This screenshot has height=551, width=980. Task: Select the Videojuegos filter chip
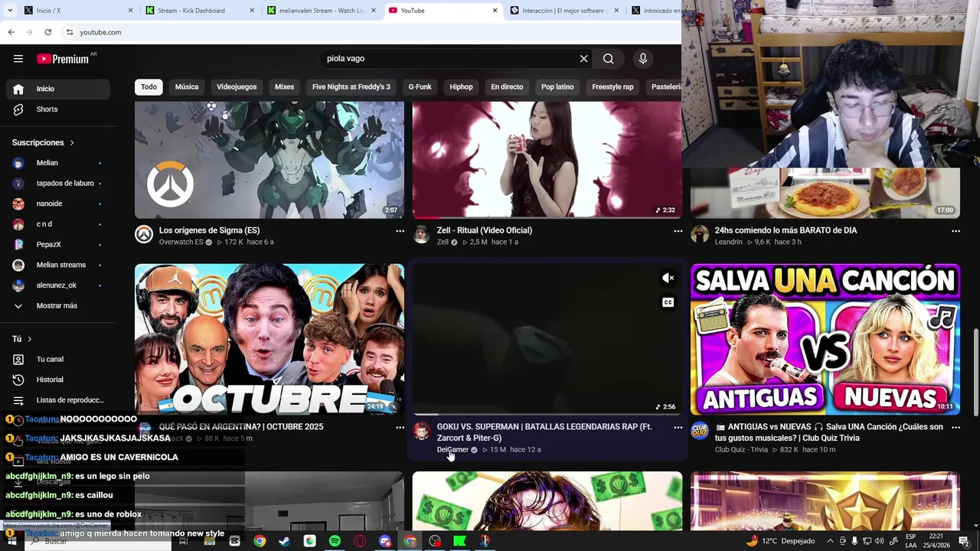click(x=237, y=86)
